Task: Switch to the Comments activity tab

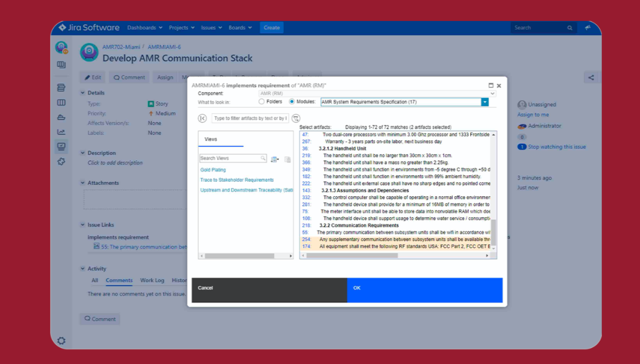Action: click(119, 280)
